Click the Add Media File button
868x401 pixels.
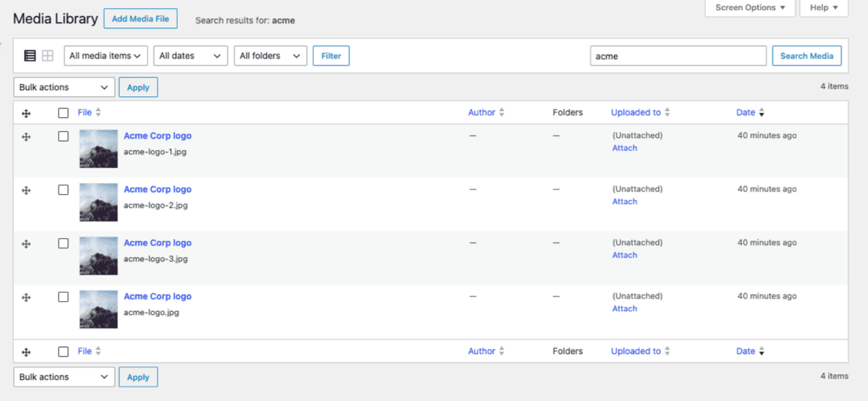coord(140,19)
